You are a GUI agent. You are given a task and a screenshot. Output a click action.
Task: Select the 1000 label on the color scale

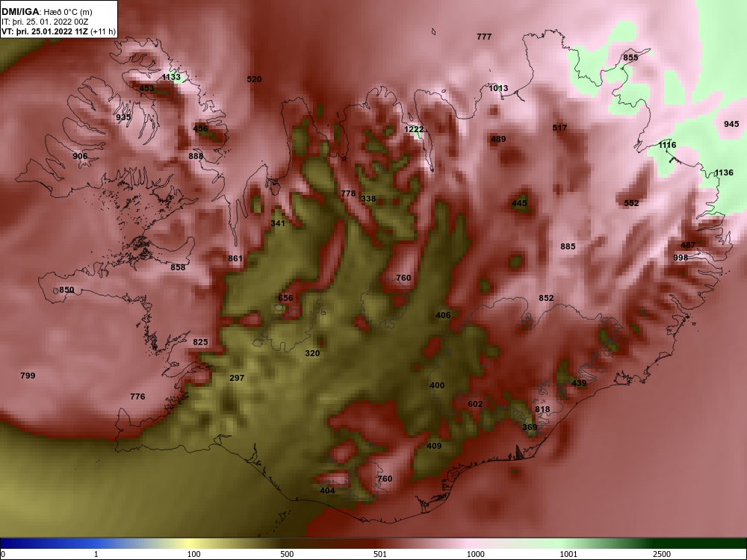click(475, 554)
